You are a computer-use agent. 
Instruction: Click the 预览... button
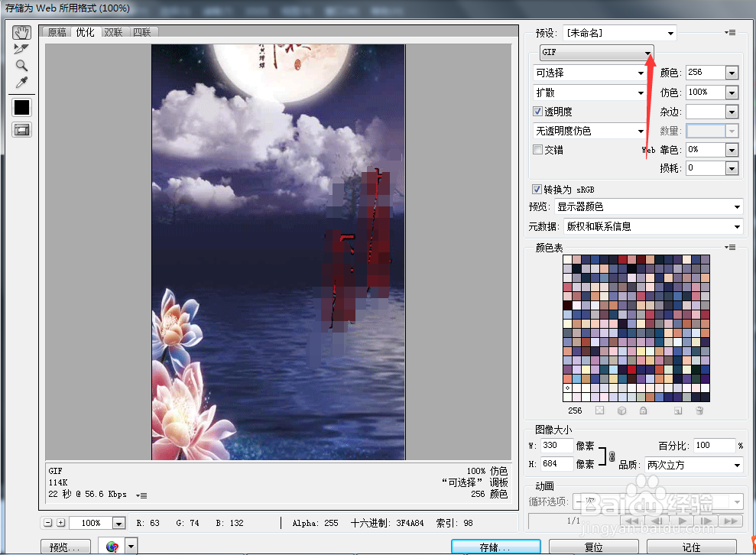(66, 547)
